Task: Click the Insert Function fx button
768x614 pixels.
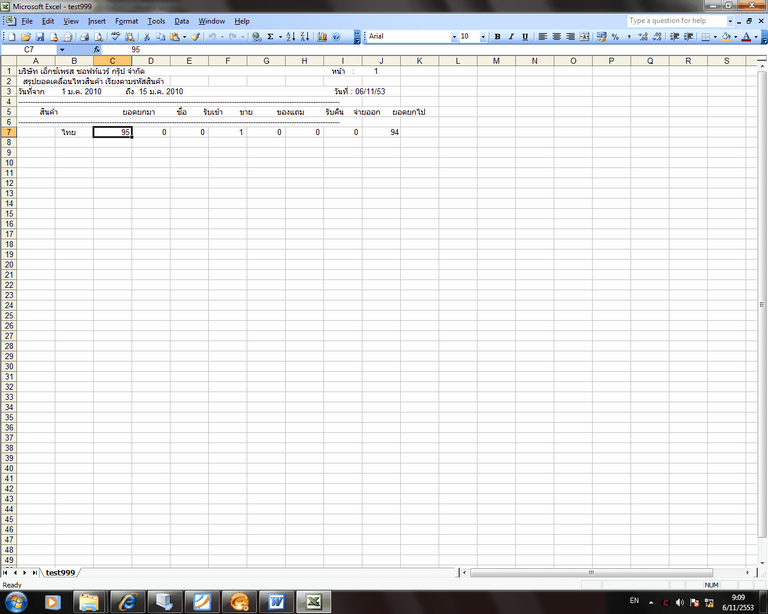Action: pos(97,49)
